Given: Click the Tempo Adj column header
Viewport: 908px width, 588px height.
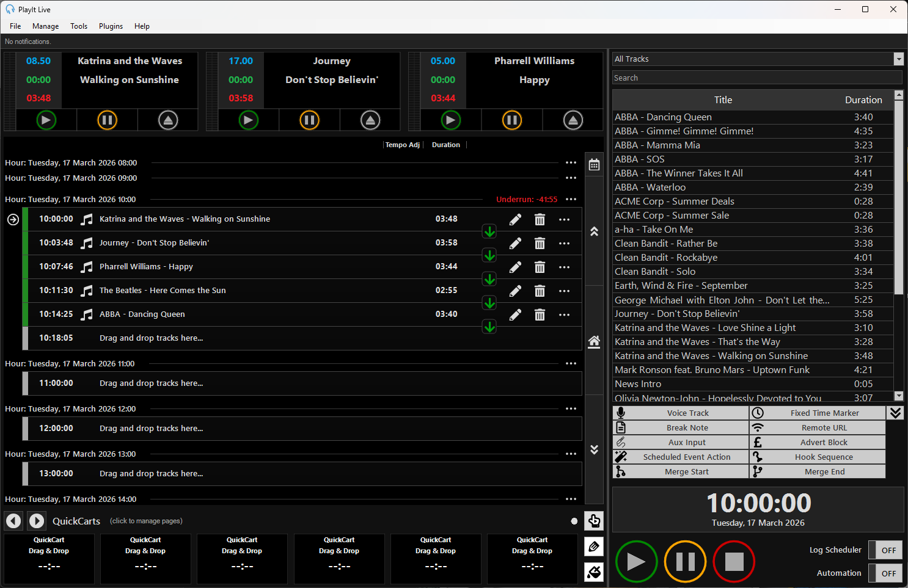Looking at the screenshot, I should [x=402, y=145].
